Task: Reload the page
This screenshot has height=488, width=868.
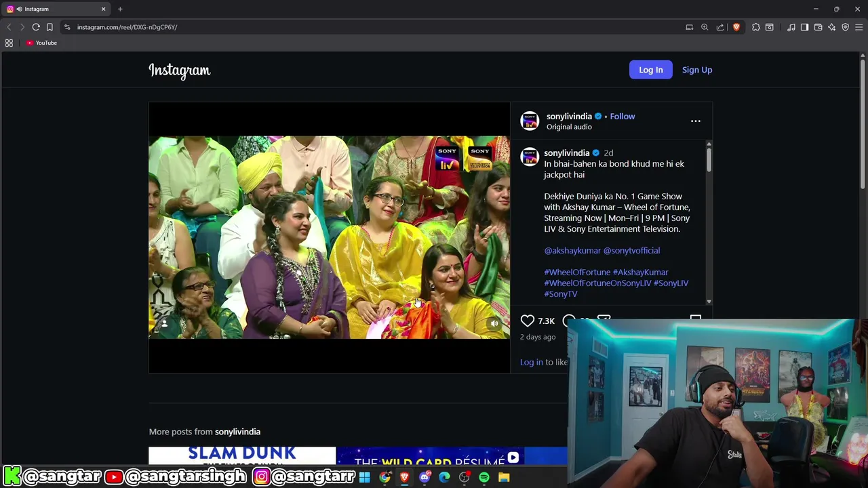Action: [36, 27]
